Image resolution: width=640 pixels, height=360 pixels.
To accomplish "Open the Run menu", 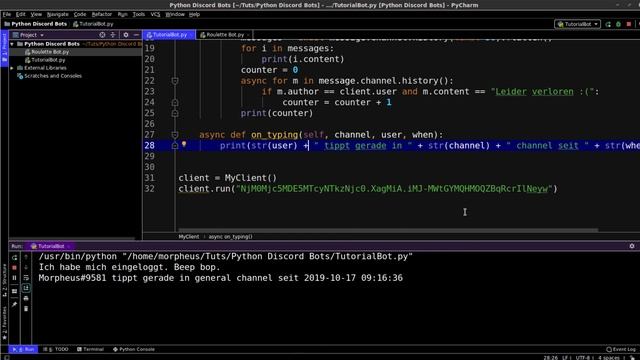I will [122, 14].
